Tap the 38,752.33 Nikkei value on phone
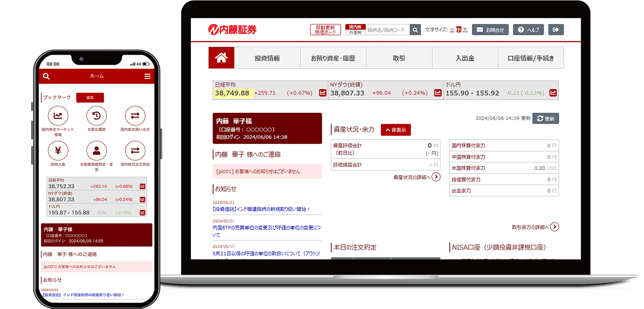644x309 pixels. (62, 186)
